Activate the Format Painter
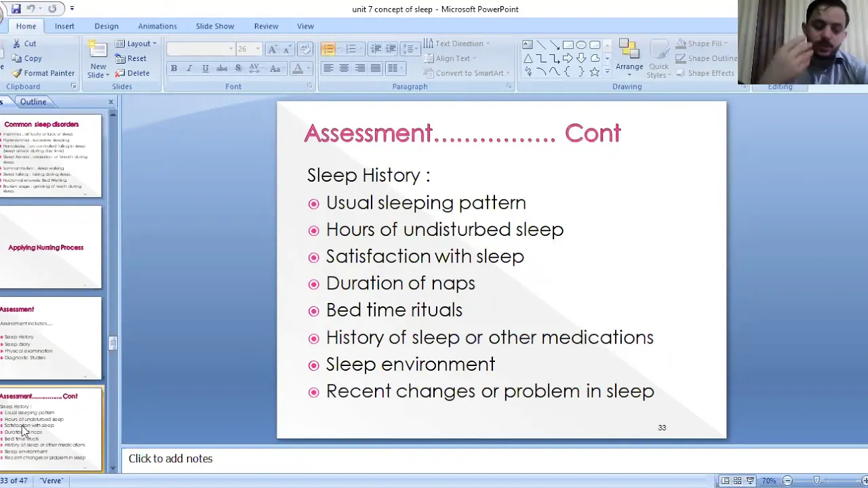 43,73
